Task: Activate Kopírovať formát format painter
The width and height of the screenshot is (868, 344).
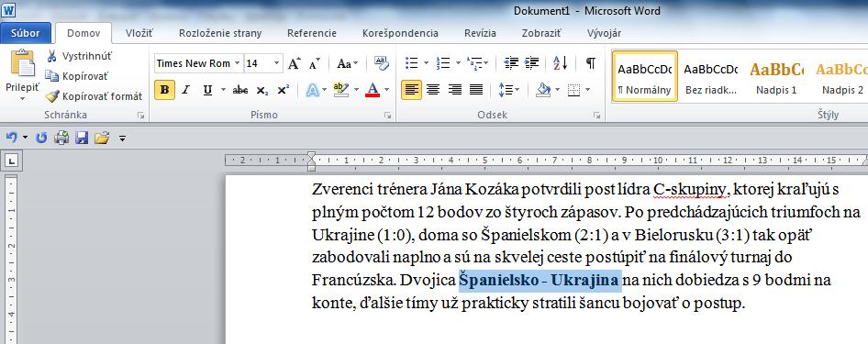Action: (x=94, y=96)
